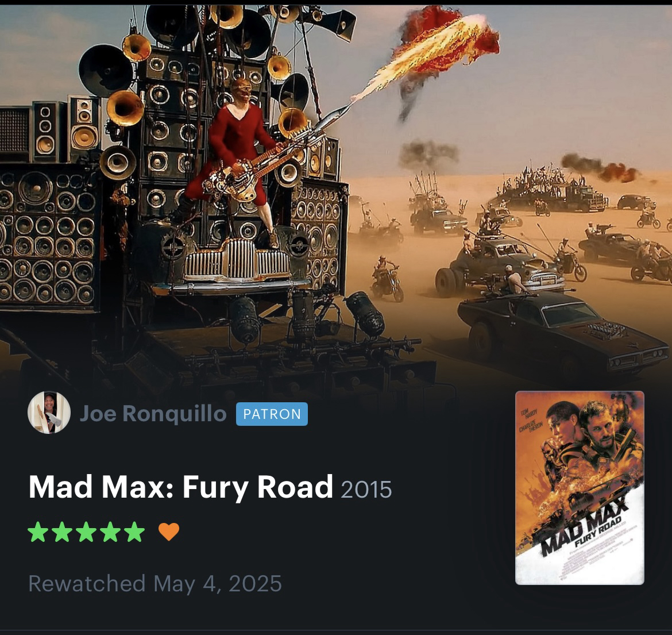The height and width of the screenshot is (635, 672).
Task: Open Joe Ronquillo's round profile avatar
Action: 49,413
